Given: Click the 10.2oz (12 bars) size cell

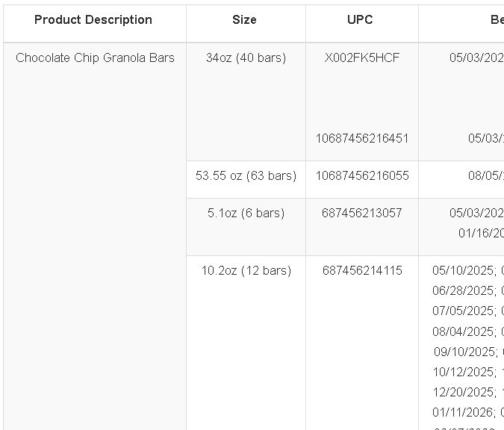Looking at the screenshot, I should tap(246, 271).
